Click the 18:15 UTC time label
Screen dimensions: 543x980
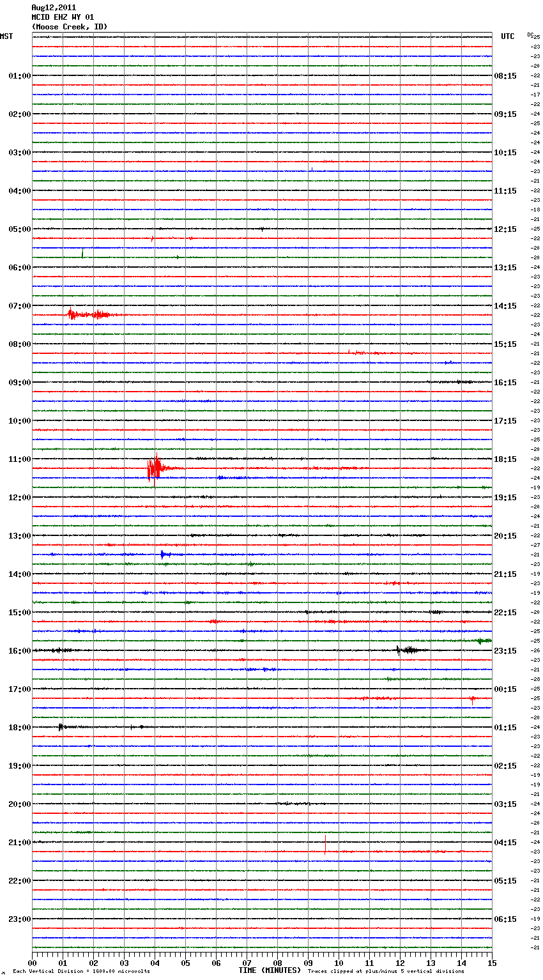(505, 459)
